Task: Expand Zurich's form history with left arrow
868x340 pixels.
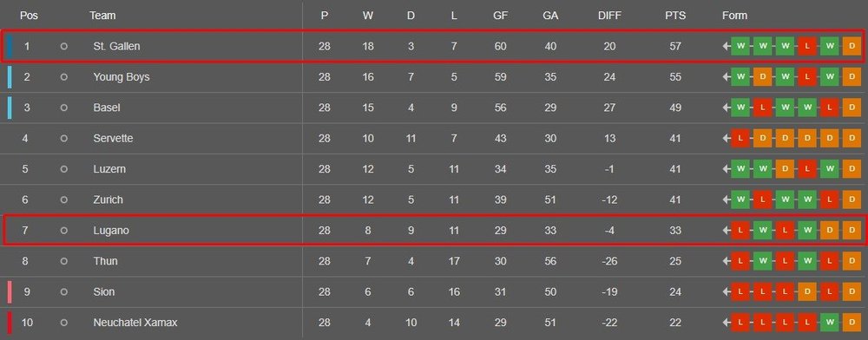Action: [x=727, y=199]
